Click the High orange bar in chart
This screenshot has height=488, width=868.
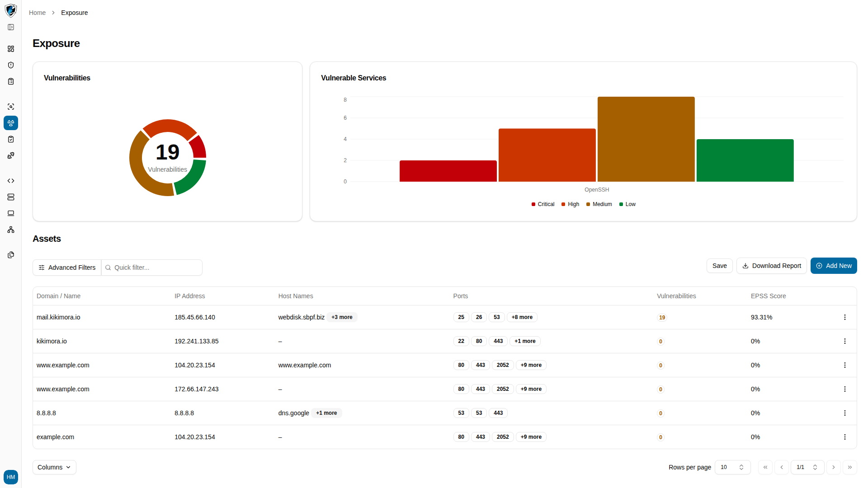(x=547, y=155)
